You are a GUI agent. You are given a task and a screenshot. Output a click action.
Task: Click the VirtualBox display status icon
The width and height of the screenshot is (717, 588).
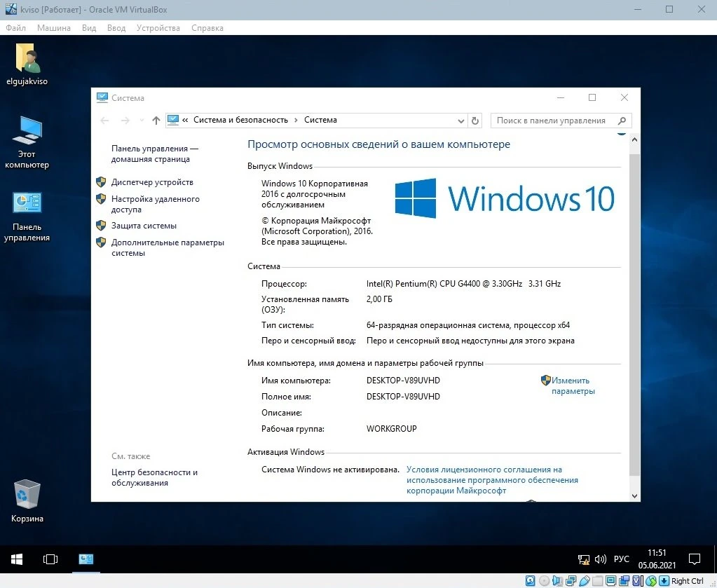click(x=610, y=581)
